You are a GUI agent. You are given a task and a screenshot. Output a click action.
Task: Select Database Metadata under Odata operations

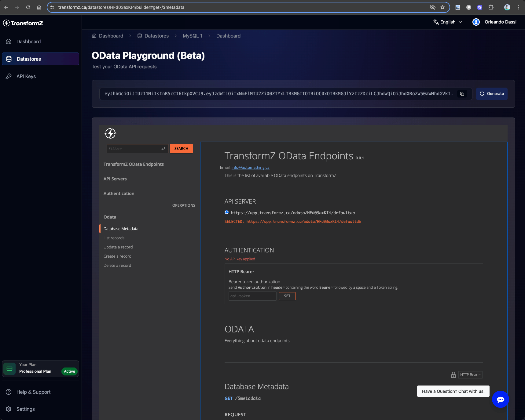tap(121, 228)
